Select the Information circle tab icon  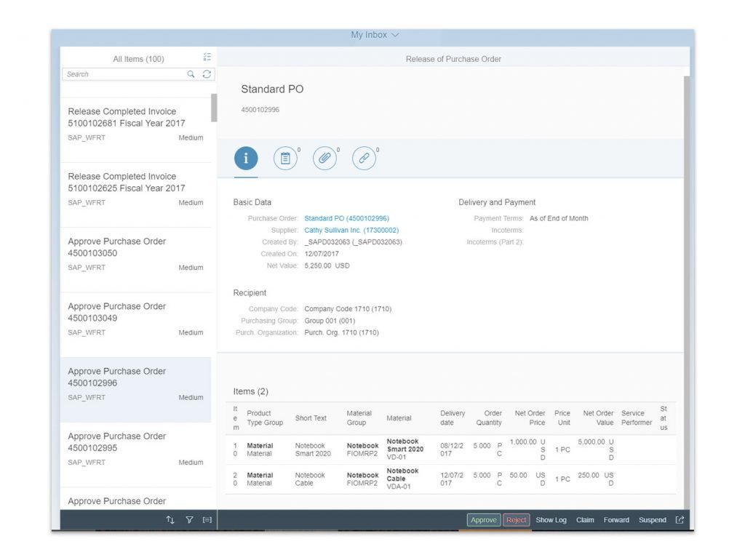(x=245, y=158)
